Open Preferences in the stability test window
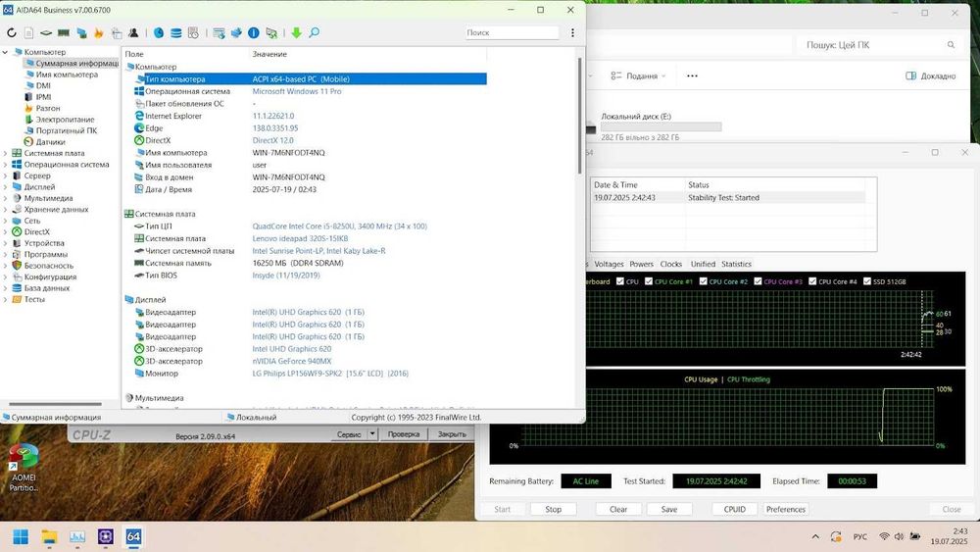Screen dimensions: 980x552 (786, 509)
